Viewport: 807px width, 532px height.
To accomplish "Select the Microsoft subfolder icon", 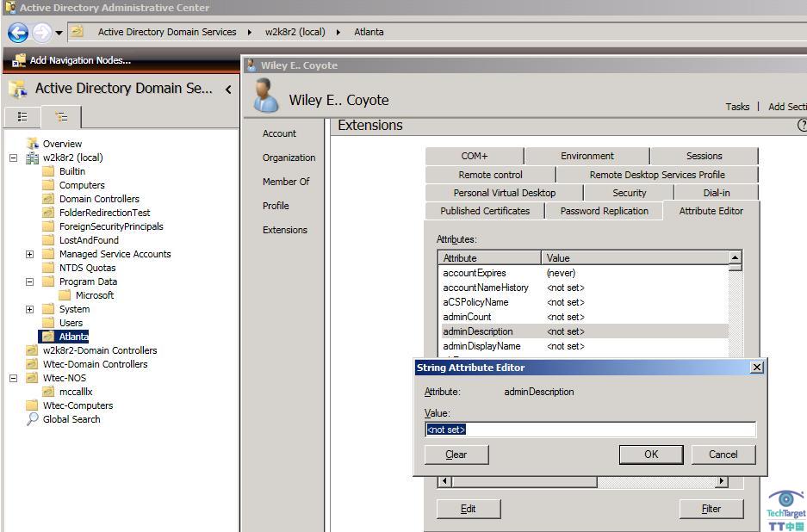I will pos(65,295).
